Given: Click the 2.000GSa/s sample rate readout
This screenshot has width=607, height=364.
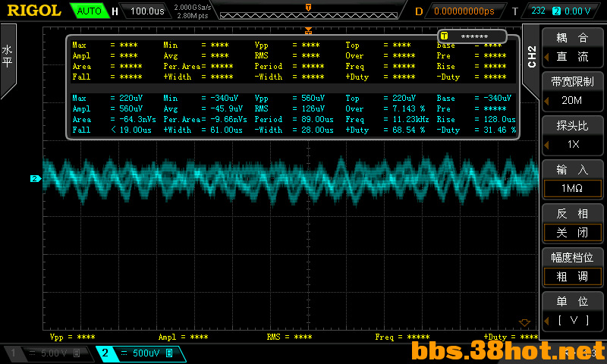Looking at the screenshot, I should pos(193,7).
